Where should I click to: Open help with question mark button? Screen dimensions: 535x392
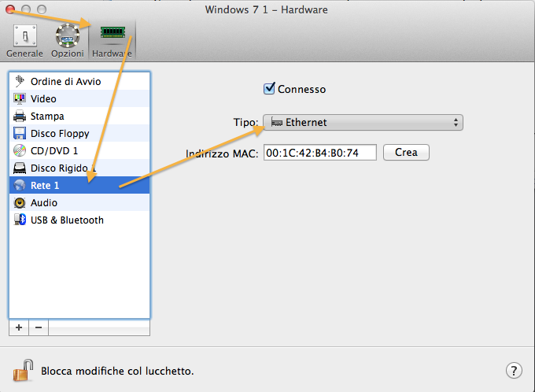click(x=514, y=371)
